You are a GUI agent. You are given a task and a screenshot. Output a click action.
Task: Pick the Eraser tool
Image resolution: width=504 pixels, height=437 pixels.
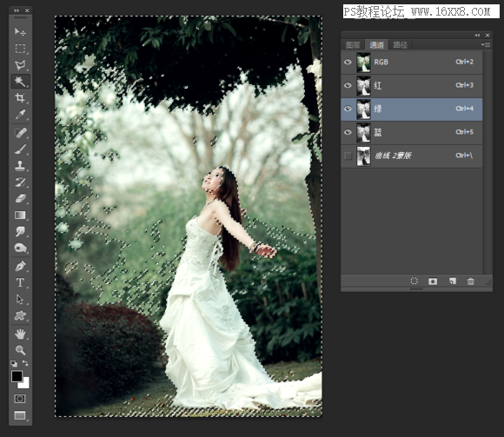pos(20,198)
